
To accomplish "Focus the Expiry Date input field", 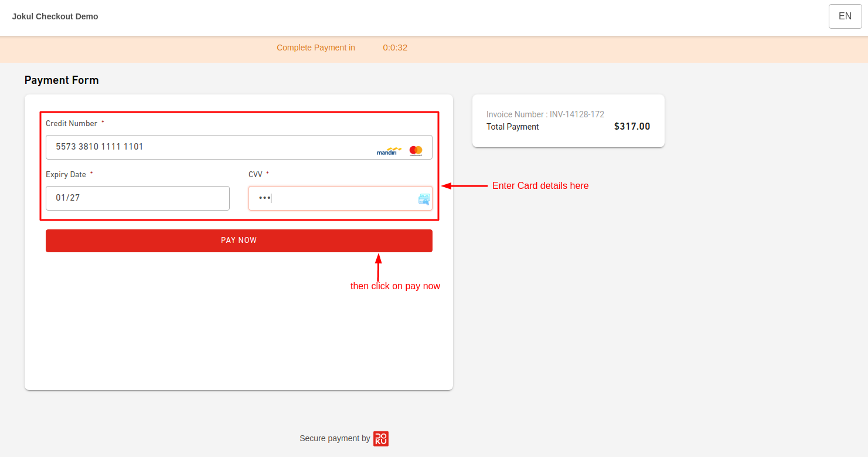I will click(138, 198).
